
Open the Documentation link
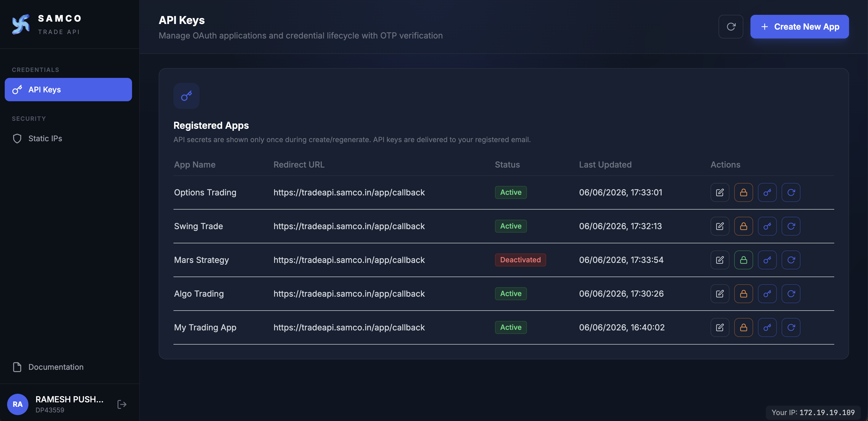point(68,367)
